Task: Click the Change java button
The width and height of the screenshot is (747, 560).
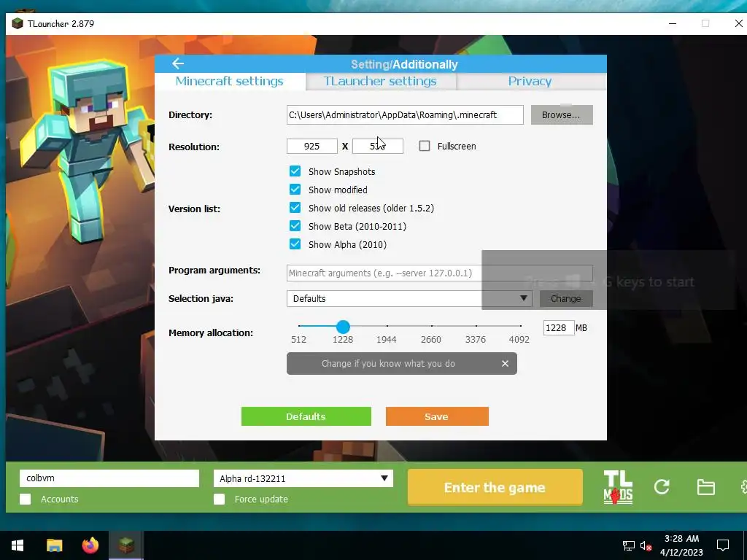Action: 566,298
